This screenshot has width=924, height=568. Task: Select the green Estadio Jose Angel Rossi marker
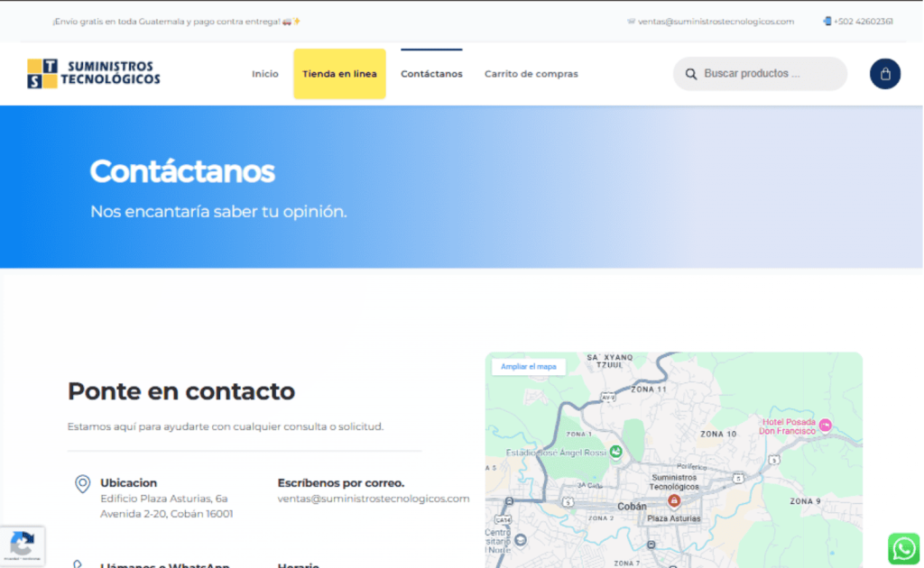coord(615,452)
